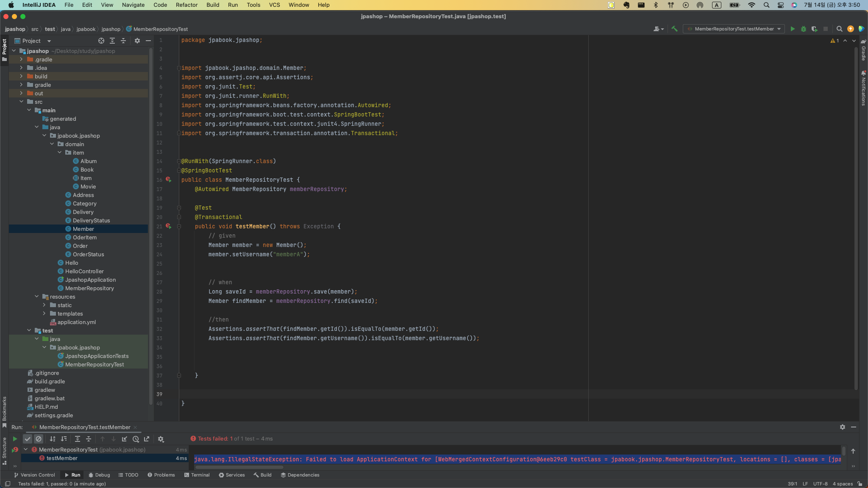Expand all test results in Run panel
This screenshot has height=488, width=868.
tap(78, 439)
